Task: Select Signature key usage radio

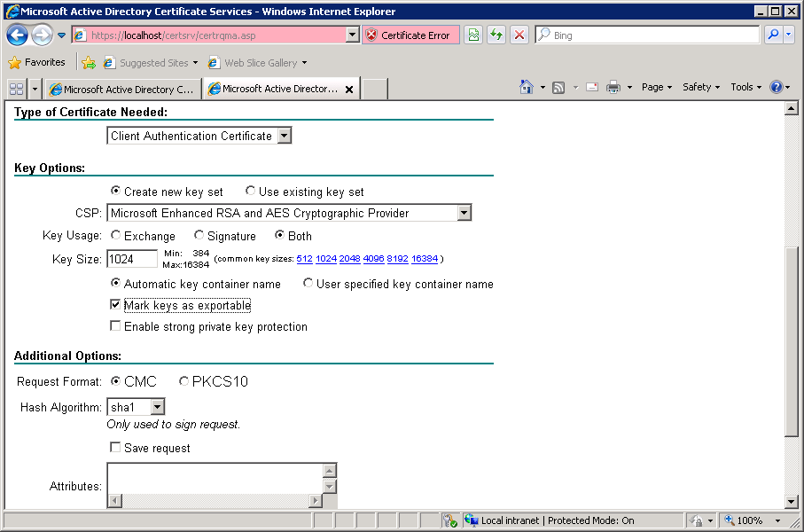Action: 199,235
